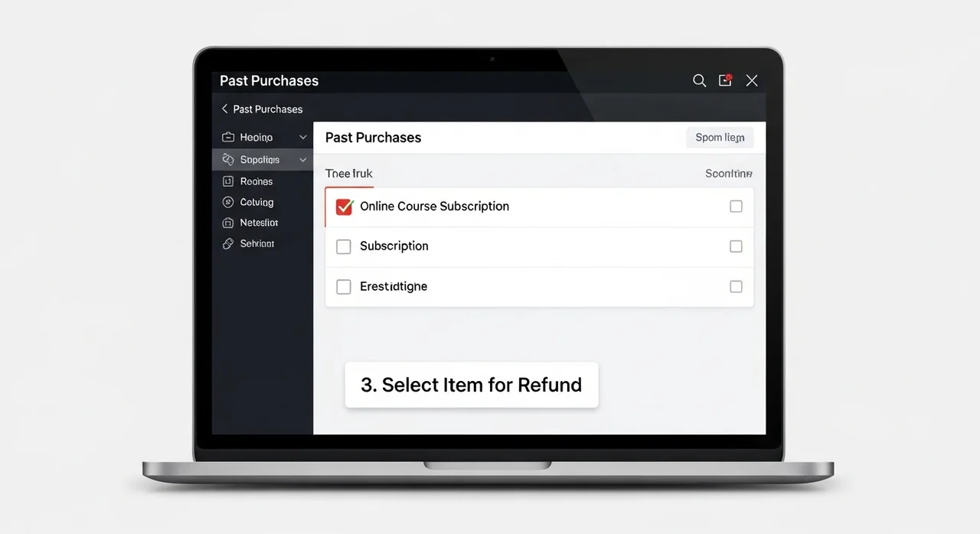Close the Past Purchases window

click(x=752, y=80)
